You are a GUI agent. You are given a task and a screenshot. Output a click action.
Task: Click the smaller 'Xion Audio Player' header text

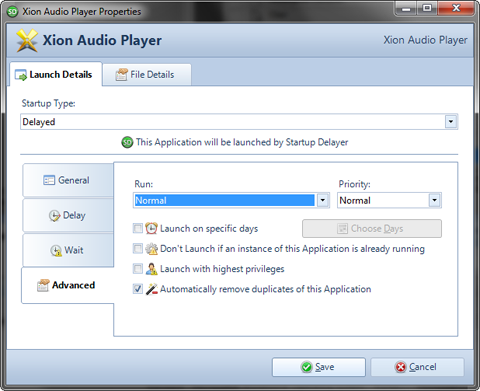click(425, 40)
